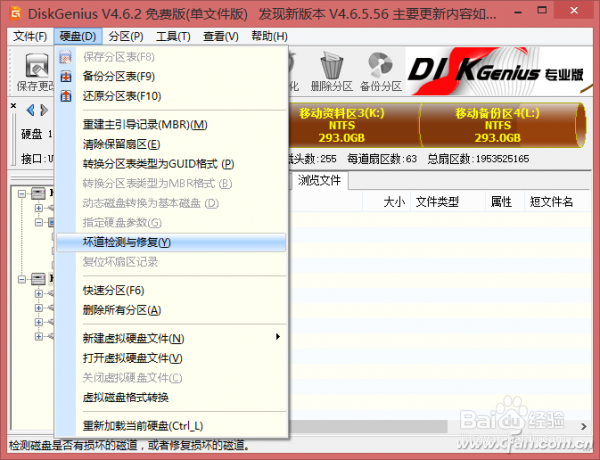Screen dimensions: 600x460
Task: Expand the third partition under second disk
Action: (38, 322)
